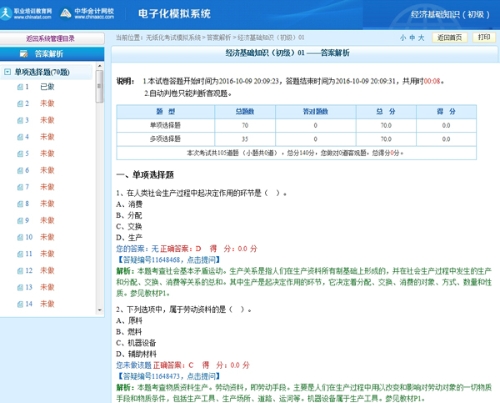Click 答疑编号11648473 点击提问 link
The image size is (500, 403).
[168, 376]
